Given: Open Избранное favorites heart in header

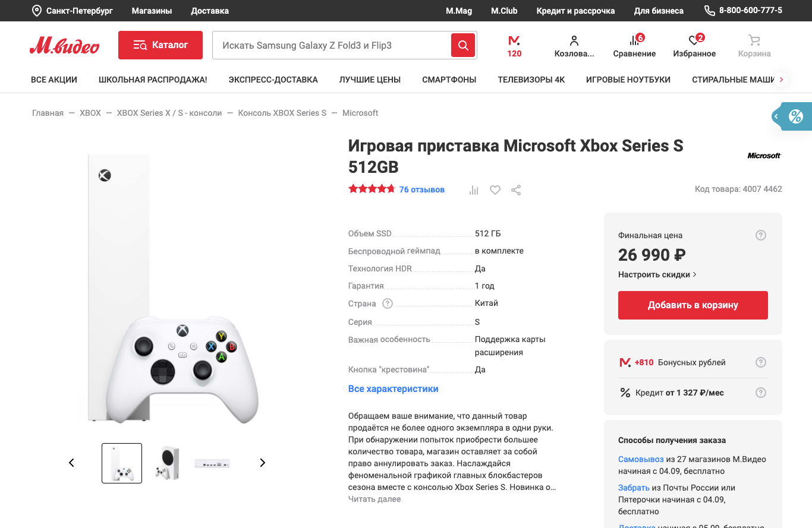Looking at the screenshot, I should (694, 46).
